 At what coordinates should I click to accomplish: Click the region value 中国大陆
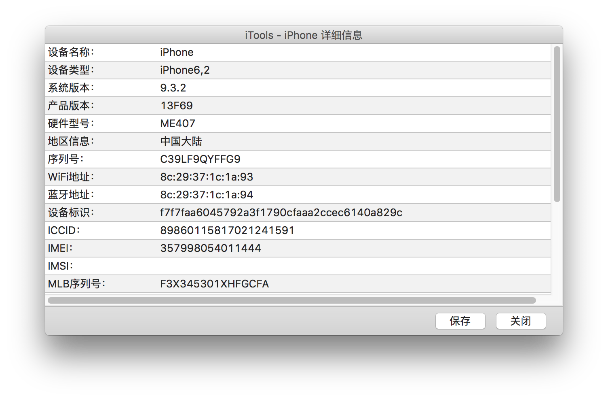181,141
